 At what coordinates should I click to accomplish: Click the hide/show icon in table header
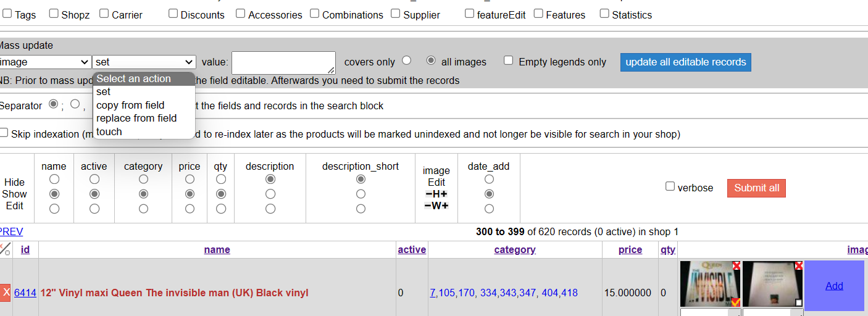click(x=5, y=249)
